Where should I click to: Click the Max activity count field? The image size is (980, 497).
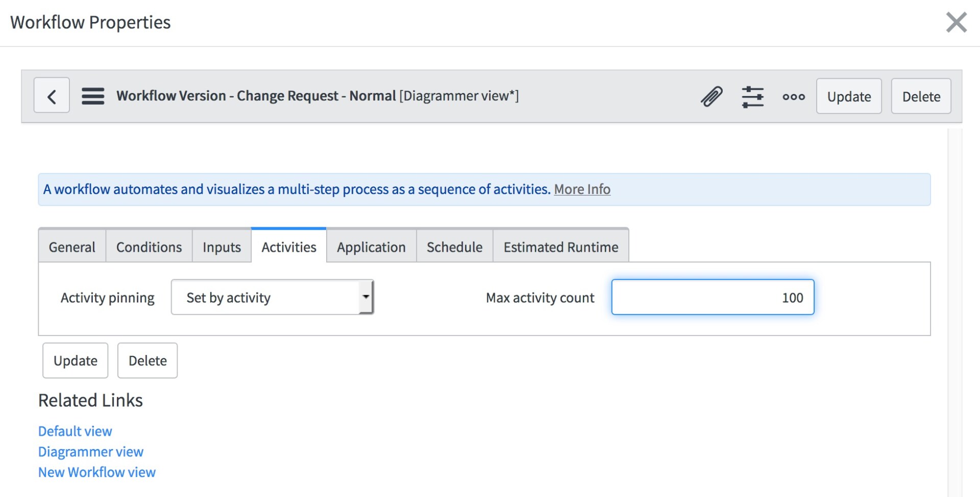tap(713, 297)
